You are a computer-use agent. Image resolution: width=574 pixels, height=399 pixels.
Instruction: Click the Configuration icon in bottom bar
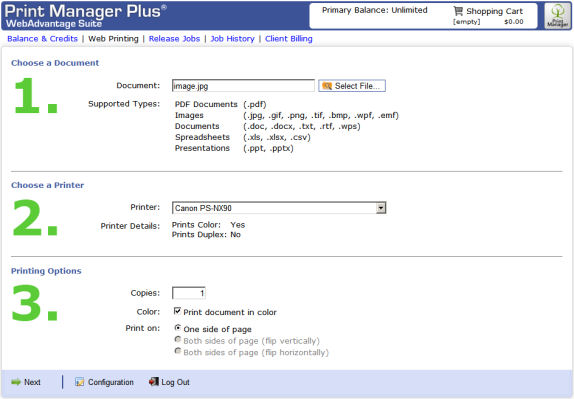coord(79,382)
